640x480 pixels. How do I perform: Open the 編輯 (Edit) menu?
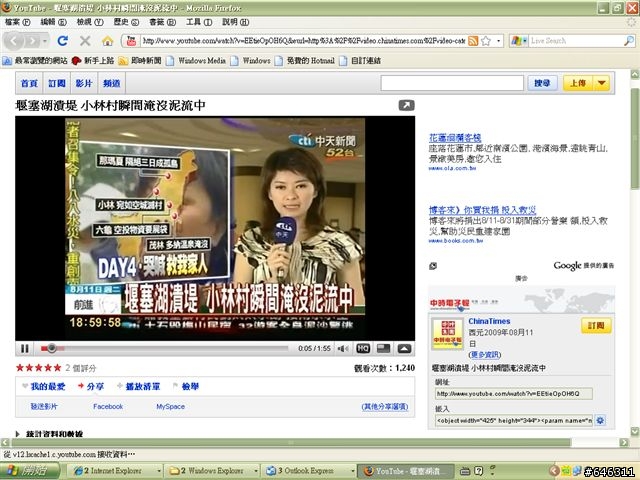pos(53,22)
